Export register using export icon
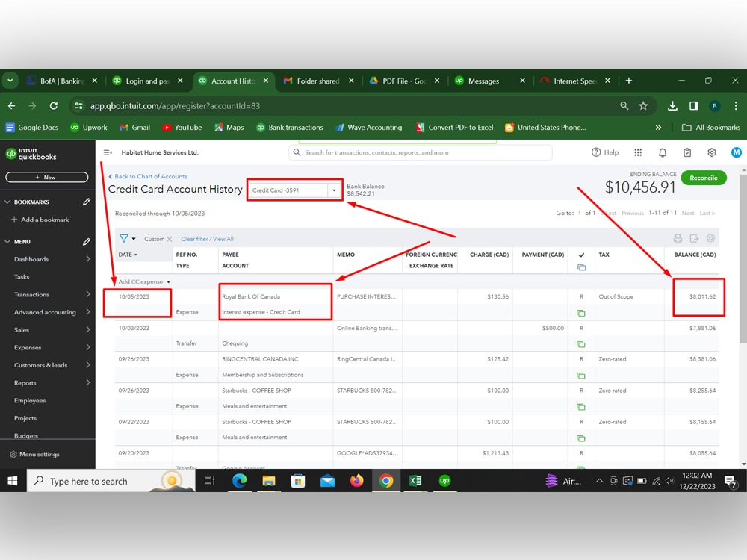This screenshot has width=747, height=560. tap(694, 239)
